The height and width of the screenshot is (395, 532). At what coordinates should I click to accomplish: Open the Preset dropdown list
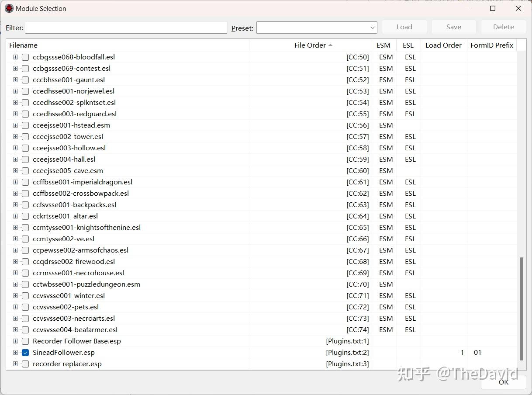point(373,27)
